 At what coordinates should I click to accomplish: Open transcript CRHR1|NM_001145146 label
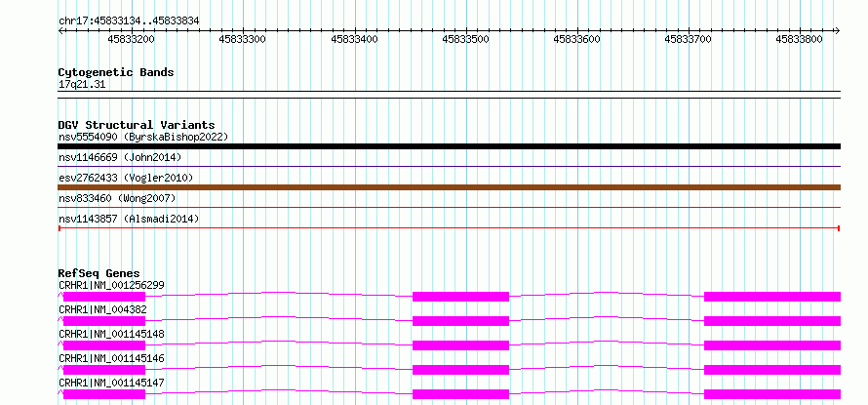coord(111,358)
